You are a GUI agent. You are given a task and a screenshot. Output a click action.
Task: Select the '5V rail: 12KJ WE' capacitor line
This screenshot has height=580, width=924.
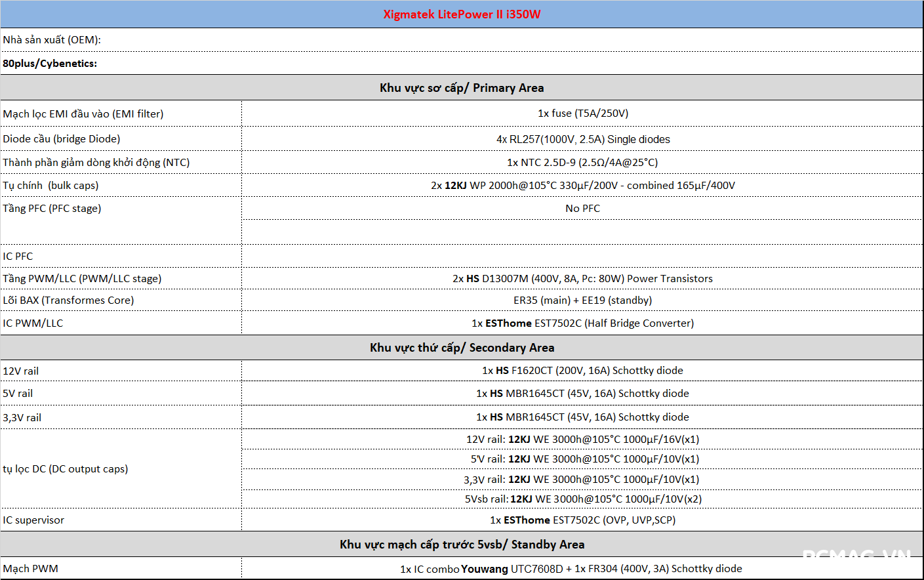pyautogui.click(x=584, y=459)
